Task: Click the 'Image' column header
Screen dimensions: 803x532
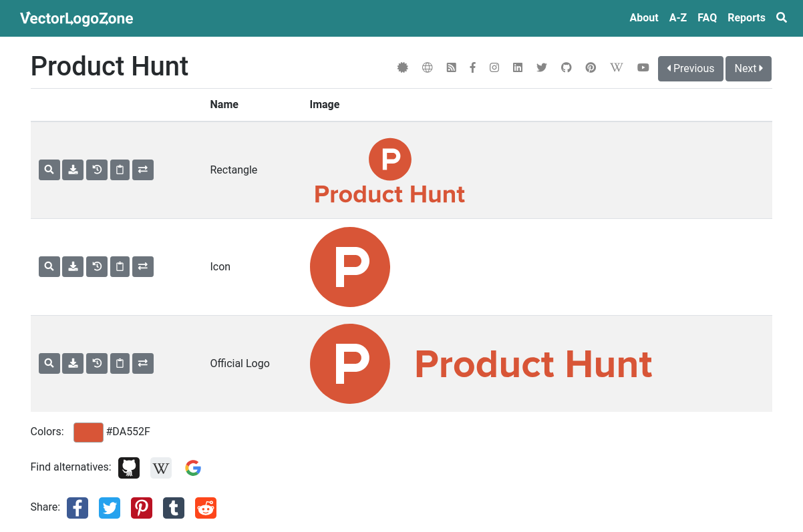Action: pos(325,105)
